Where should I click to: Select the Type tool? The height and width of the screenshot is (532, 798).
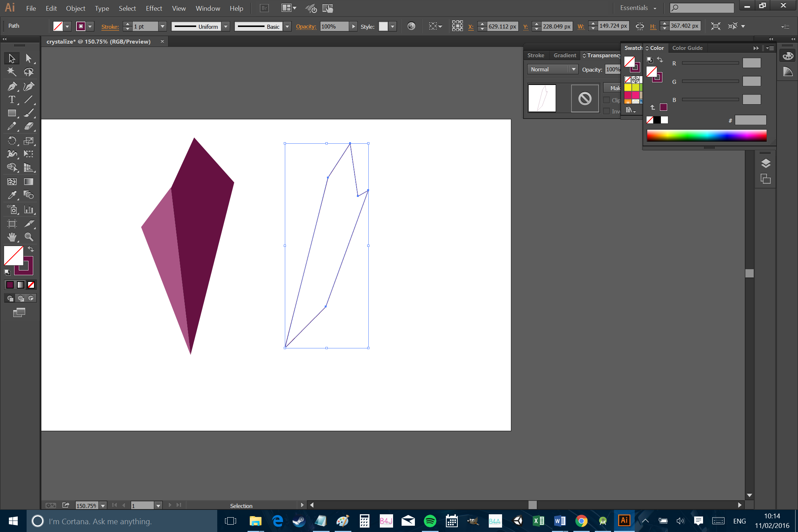(x=12, y=100)
